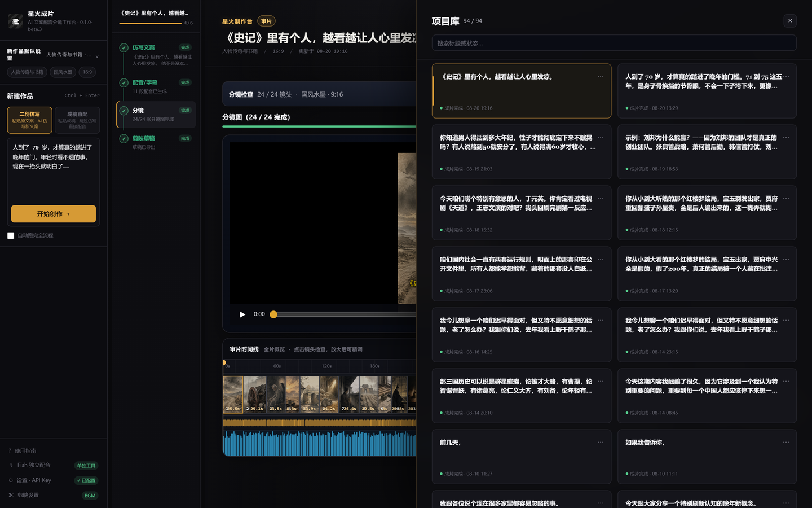Viewport: 812px width, 508px height.
Task: Click the 搜索标题或状态 search field
Action: pos(614,43)
